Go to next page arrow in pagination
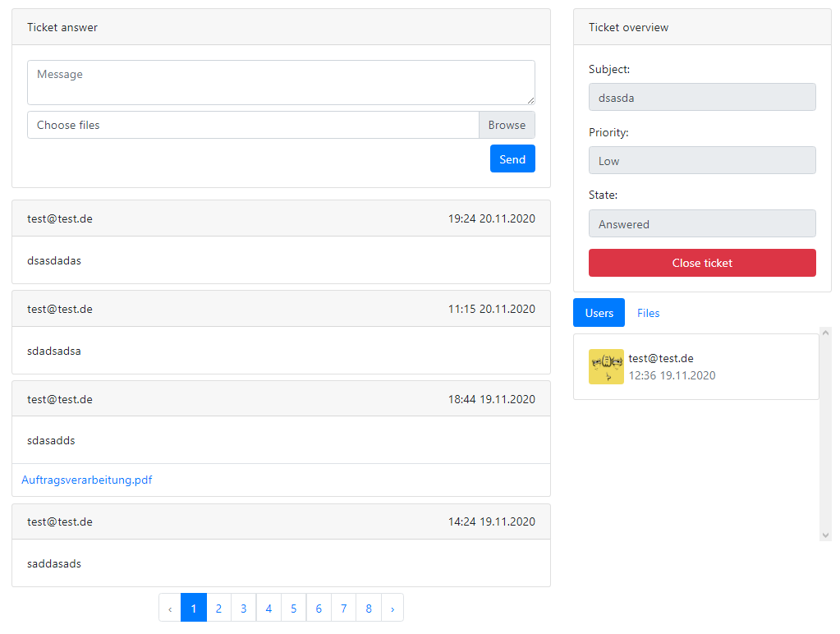This screenshot has width=840, height=634. [x=392, y=608]
